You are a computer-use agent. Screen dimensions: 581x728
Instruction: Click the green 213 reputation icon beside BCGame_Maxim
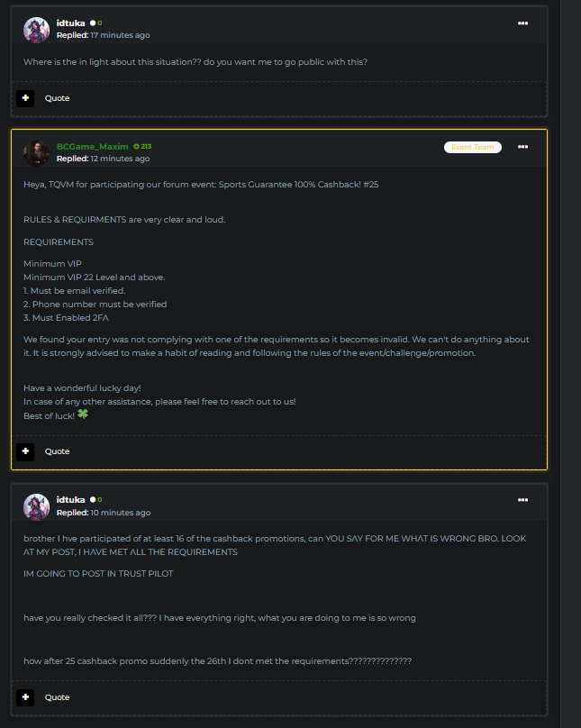(137, 146)
